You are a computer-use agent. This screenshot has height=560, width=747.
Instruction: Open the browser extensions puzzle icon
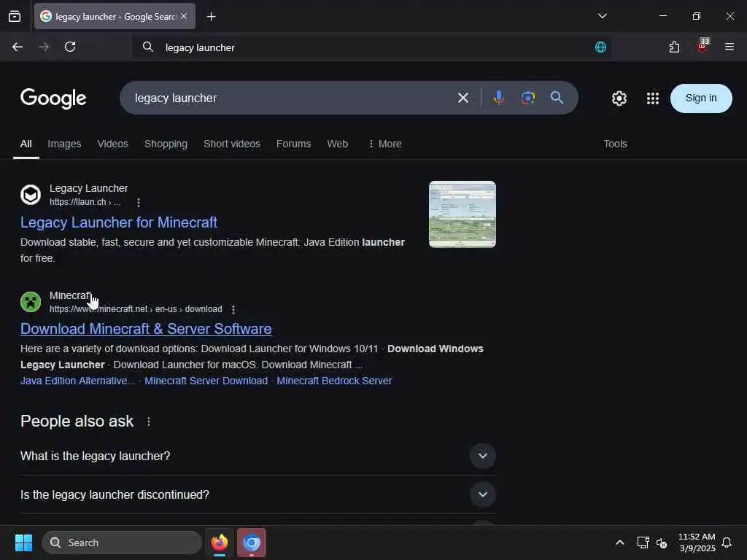pyautogui.click(x=674, y=47)
